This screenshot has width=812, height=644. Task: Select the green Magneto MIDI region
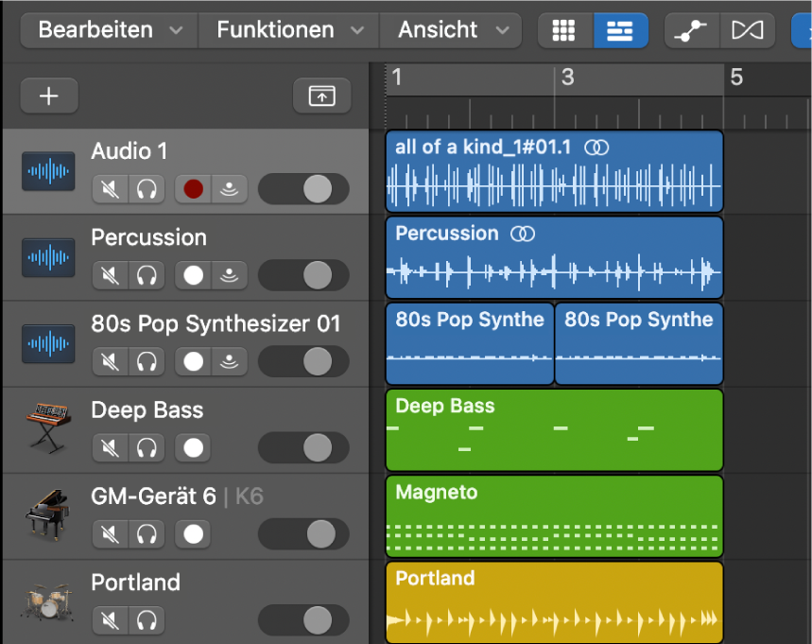click(x=554, y=516)
